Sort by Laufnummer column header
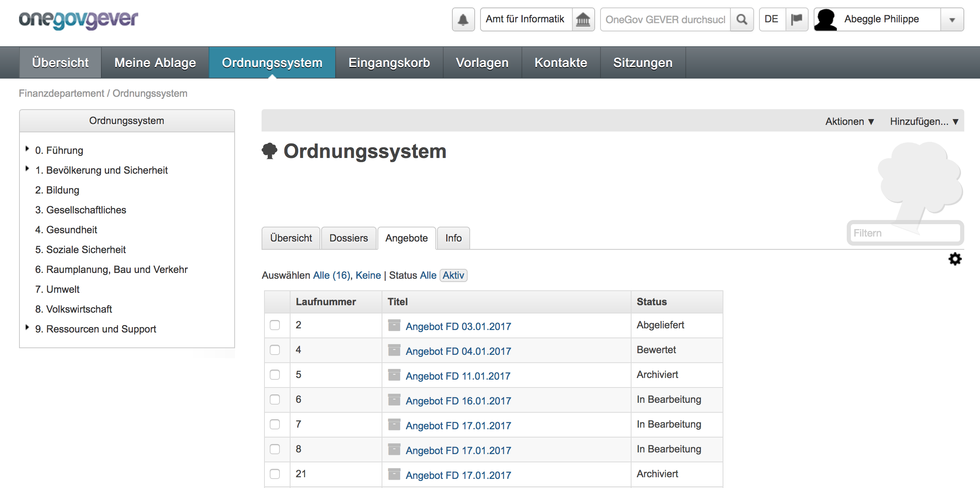Screen dimensions: 980x488 [336, 302]
